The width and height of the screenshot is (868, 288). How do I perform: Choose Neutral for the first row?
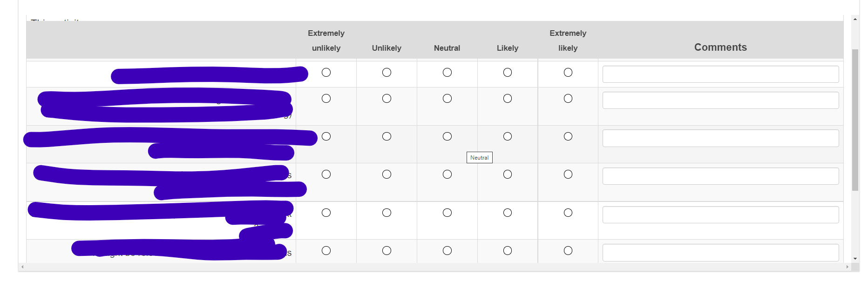[x=447, y=73]
